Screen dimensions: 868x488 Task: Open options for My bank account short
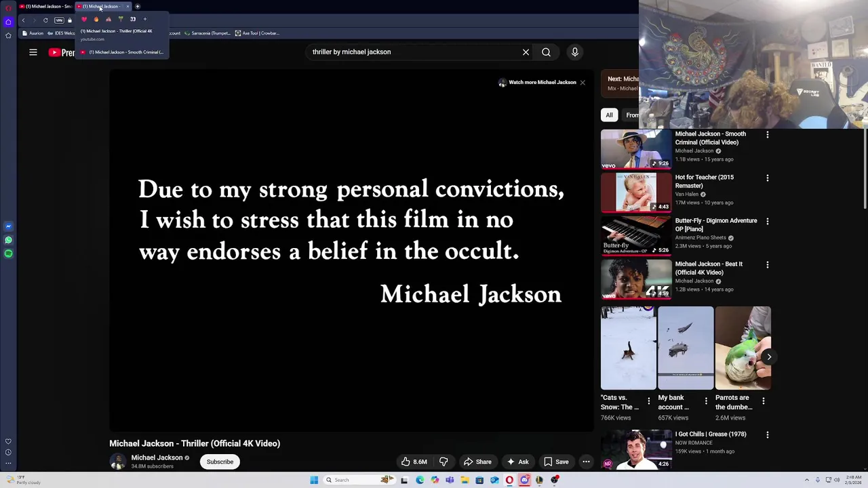(706, 401)
